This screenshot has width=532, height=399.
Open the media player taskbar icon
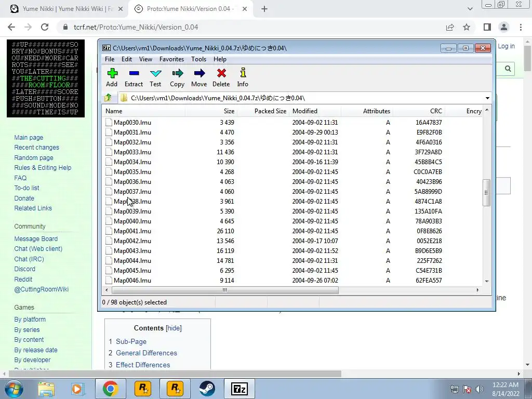click(78, 389)
